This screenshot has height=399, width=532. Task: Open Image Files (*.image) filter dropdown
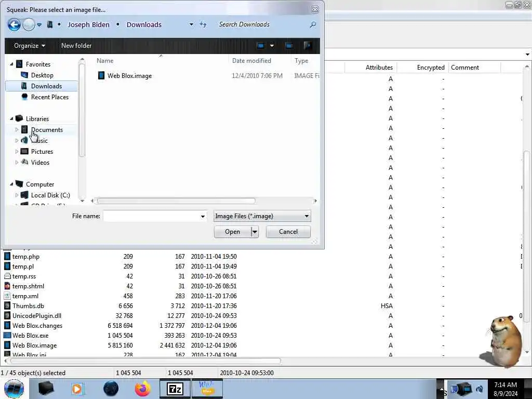pyautogui.click(x=262, y=216)
